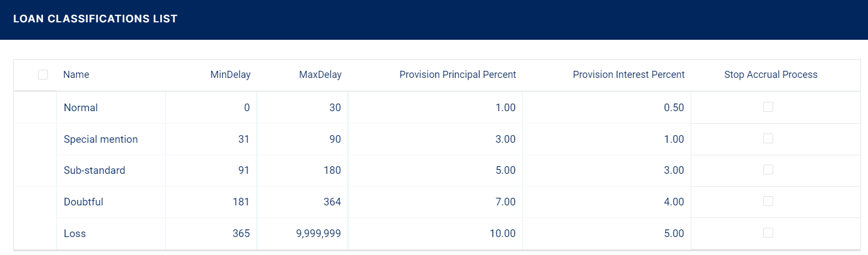Check Stop Accrual Process for Normal

[x=768, y=107]
